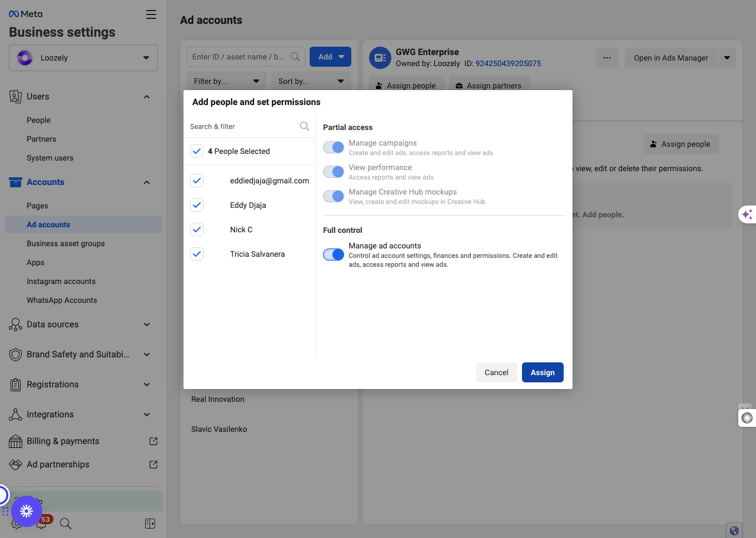Go to Business asset groups
The image size is (756, 538).
66,243
